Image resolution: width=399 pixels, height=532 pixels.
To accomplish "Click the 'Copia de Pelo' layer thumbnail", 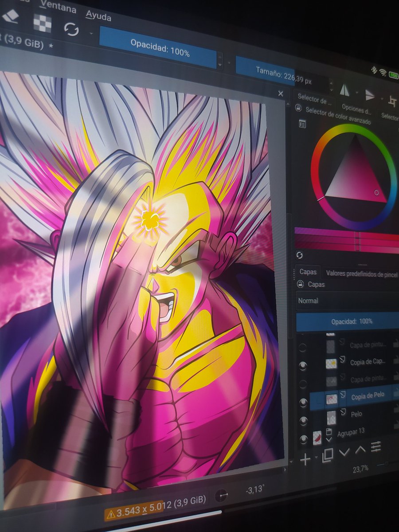I will click(332, 399).
